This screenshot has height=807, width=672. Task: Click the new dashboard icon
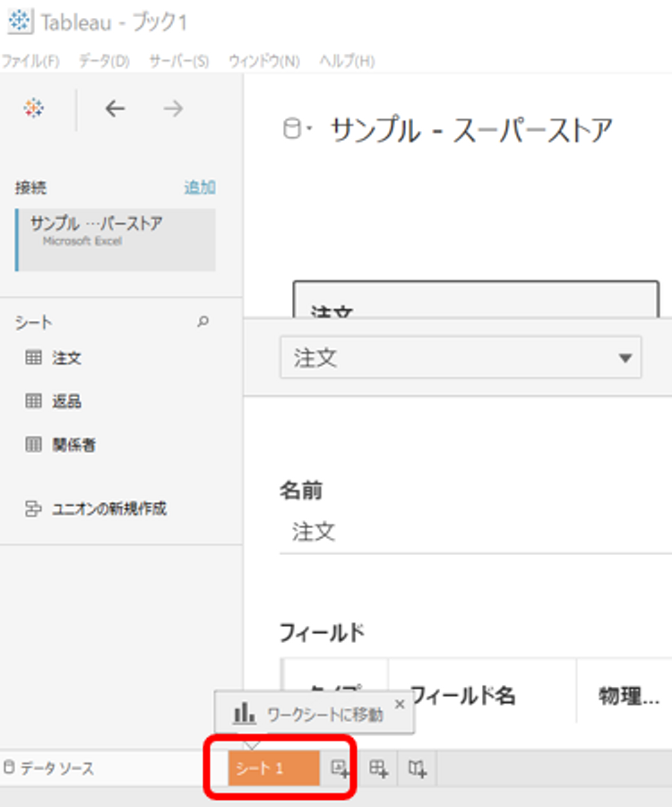[x=379, y=768]
